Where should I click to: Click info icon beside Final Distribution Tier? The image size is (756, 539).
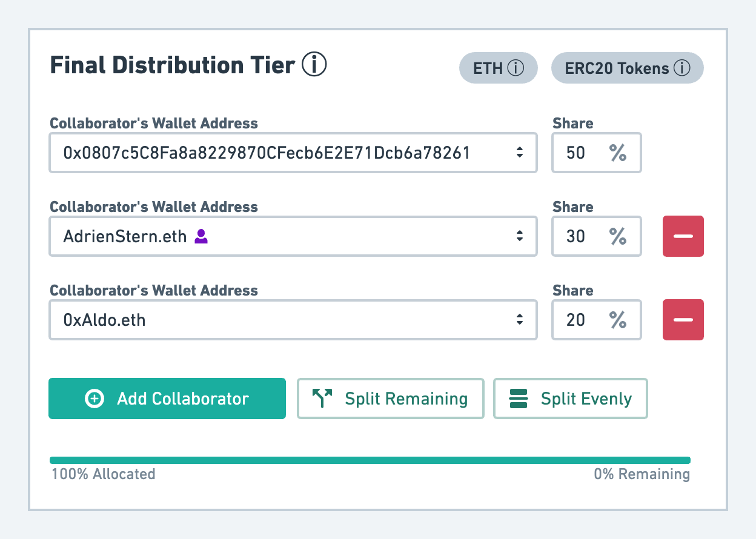click(x=314, y=65)
